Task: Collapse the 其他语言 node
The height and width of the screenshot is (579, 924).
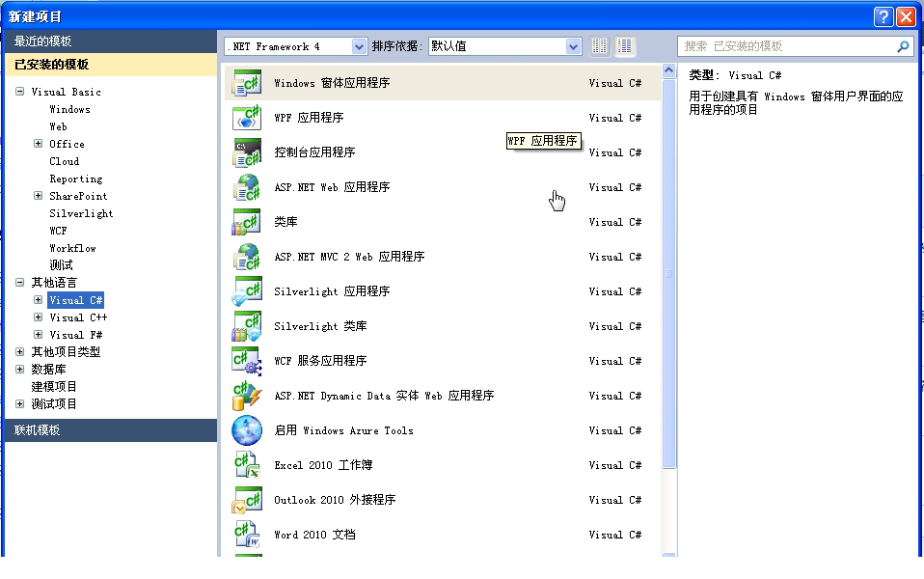Action: tap(19, 282)
